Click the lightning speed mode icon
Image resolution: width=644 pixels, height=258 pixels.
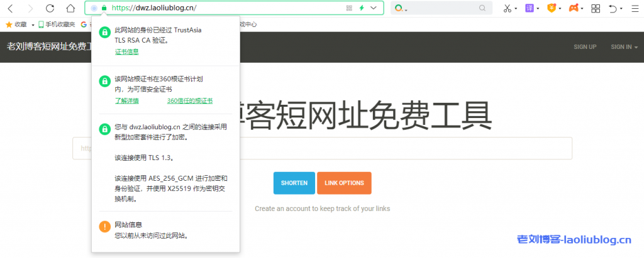362,8
